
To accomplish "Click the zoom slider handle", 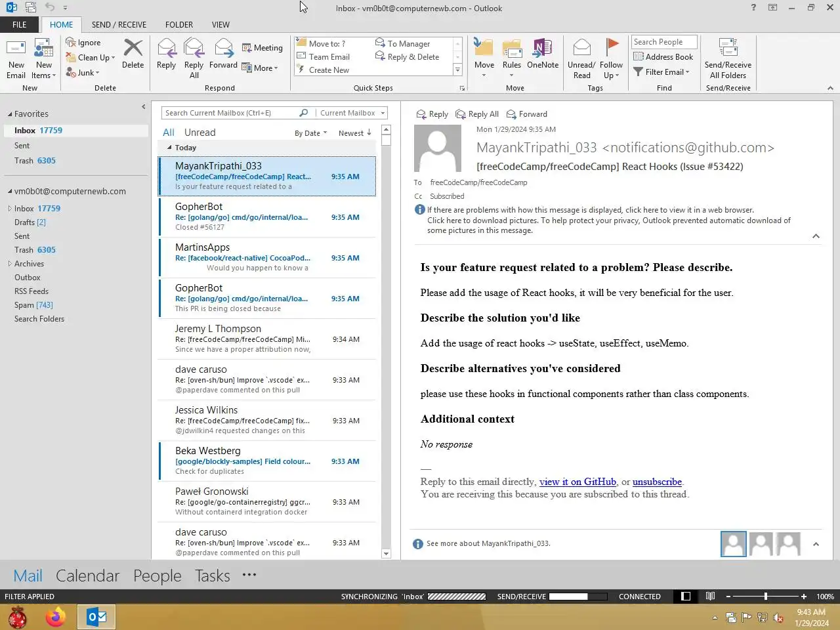I will pyautogui.click(x=765, y=597).
